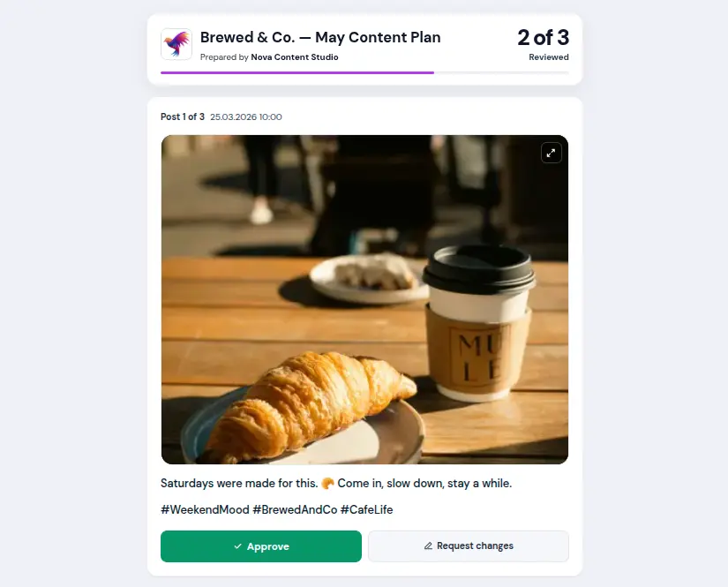Viewport: 728px width, 587px height.
Task: Request changes for Post 1
Action: pyautogui.click(x=468, y=546)
